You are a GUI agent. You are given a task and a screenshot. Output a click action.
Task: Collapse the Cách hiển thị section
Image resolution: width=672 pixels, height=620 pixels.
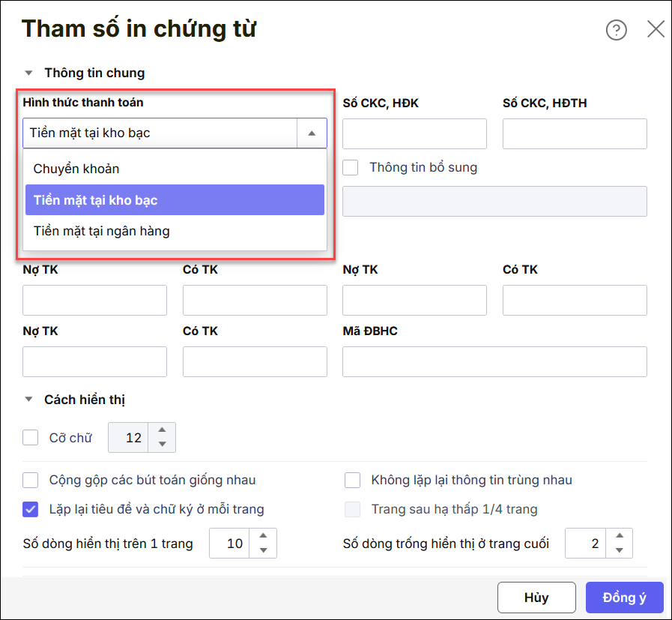(x=28, y=399)
